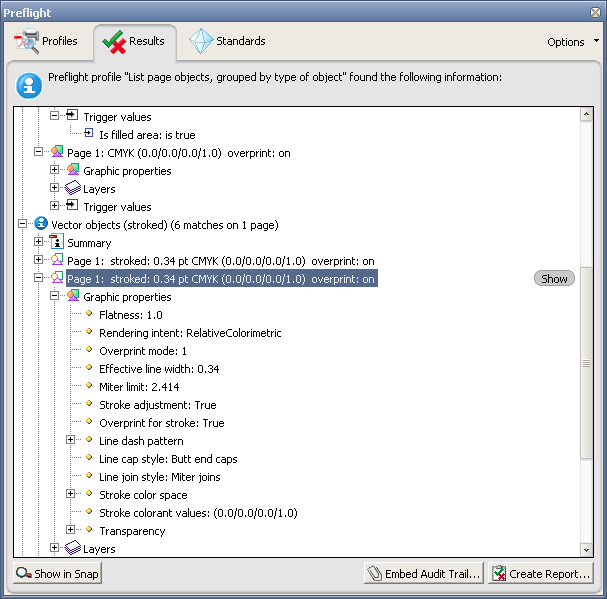Image resolution: width=607 pixels, height=599 pixels.
Task: Click the Stroke color space diamond bullet
Action: pyautogui.click(x=89, y=493)
